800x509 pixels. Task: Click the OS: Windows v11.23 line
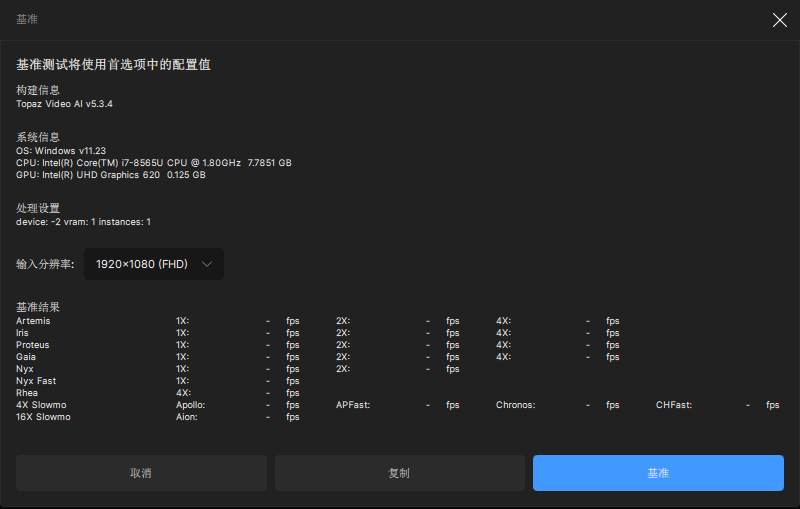click(x=61, y=151)
